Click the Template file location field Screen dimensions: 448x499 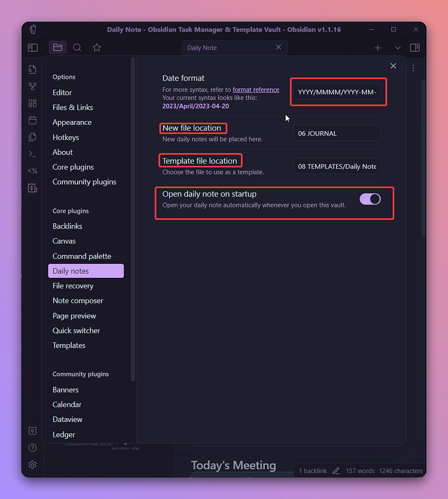(x=337, y=166)
